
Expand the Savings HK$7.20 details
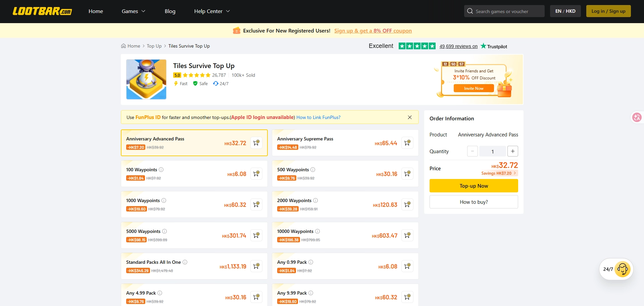point(499,173)
